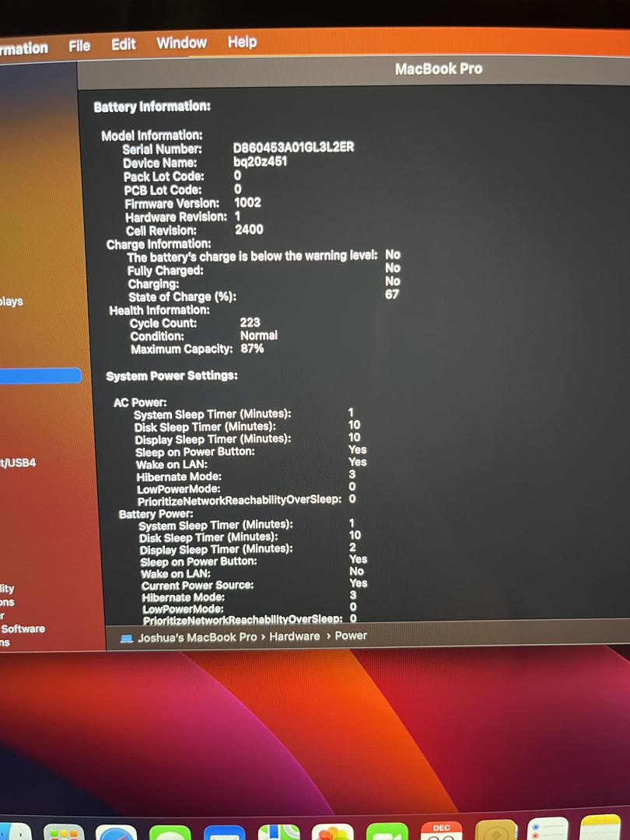Click the blue highlighted sidebar row
The height and width of the screenshot is (840, 630).
point(40,376)
